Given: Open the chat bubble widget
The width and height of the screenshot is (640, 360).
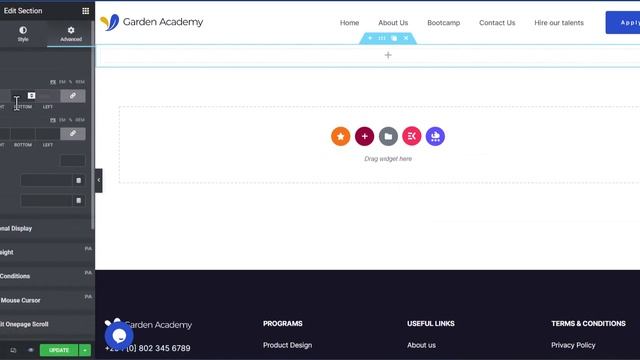Looking at the screenshot, I should (x=119, y=336).
